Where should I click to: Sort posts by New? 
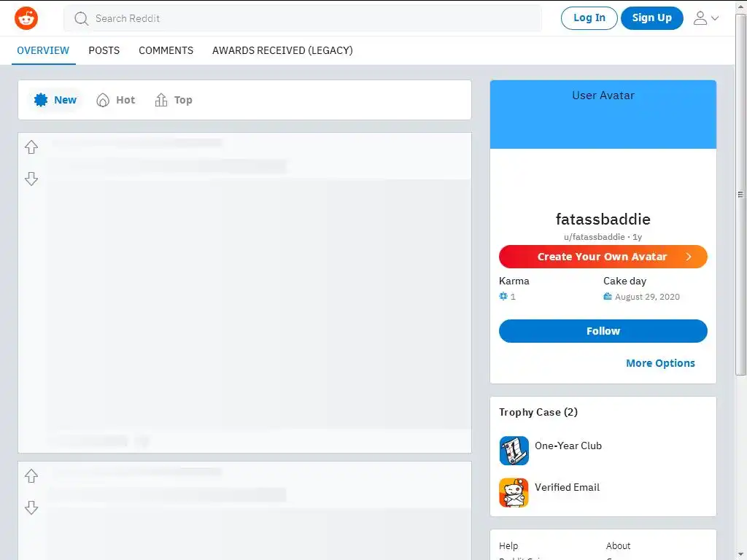tap(55, 100)
